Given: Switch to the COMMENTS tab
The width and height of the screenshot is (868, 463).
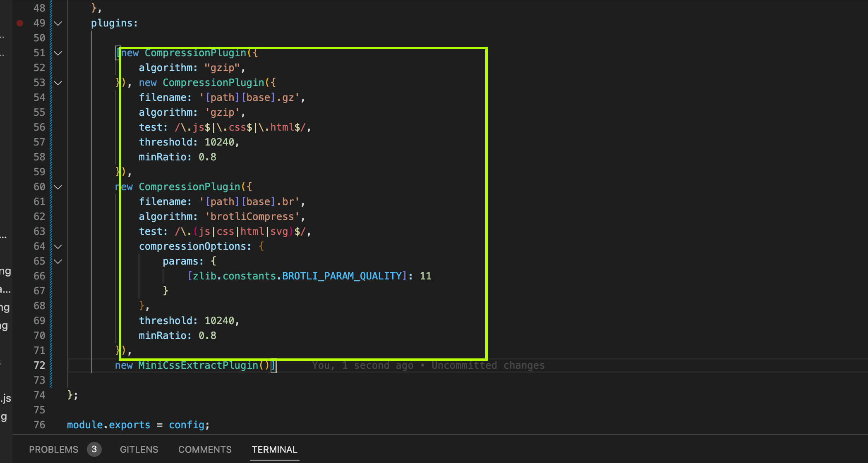Looking at the screenshot, I should (205, 449).
